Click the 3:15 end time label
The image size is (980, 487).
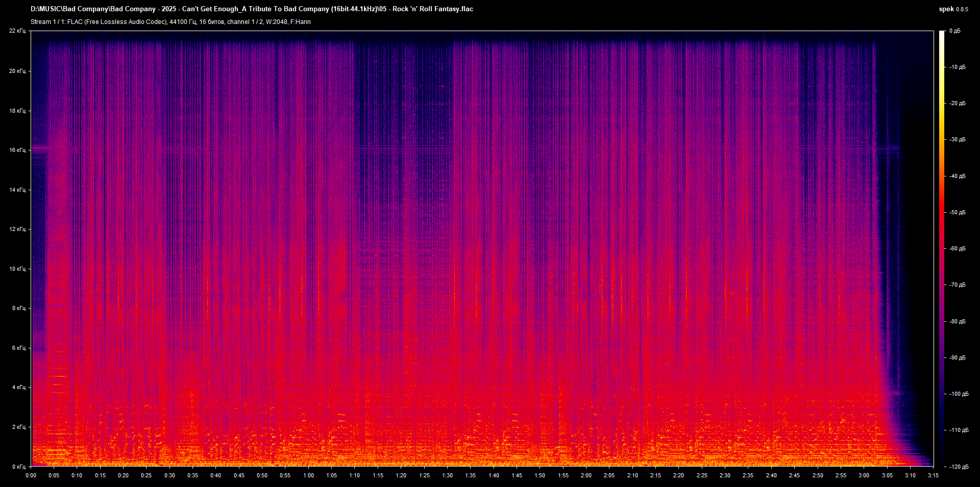933,475
